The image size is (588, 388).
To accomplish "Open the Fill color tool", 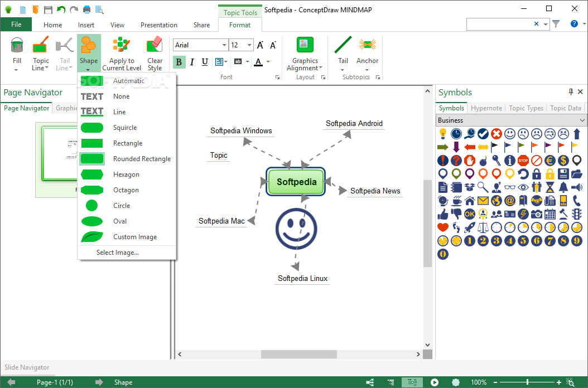I will tap(17, 54).
